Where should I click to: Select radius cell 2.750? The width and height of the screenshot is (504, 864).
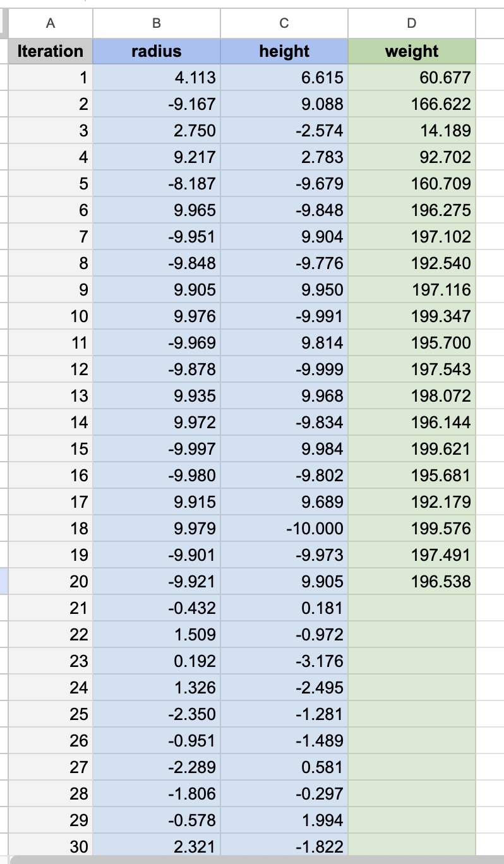coord(157,131)
